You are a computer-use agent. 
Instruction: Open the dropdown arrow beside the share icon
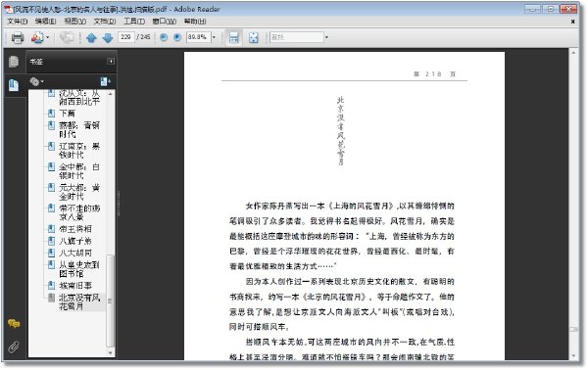coord(48,37)
